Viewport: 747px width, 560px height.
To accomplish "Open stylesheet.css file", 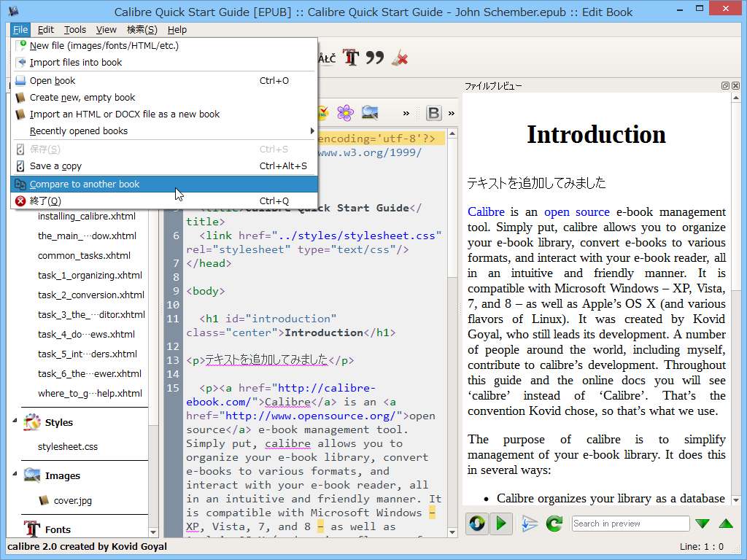I will 68,447.
